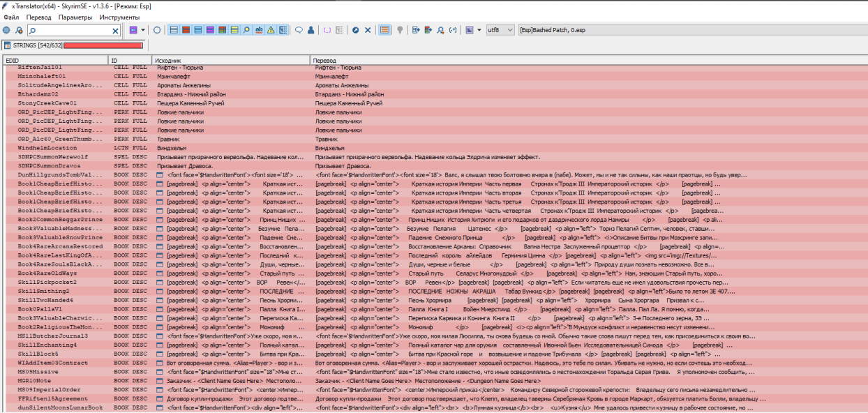Click the speech bubble dialog icon

(299, 30)
